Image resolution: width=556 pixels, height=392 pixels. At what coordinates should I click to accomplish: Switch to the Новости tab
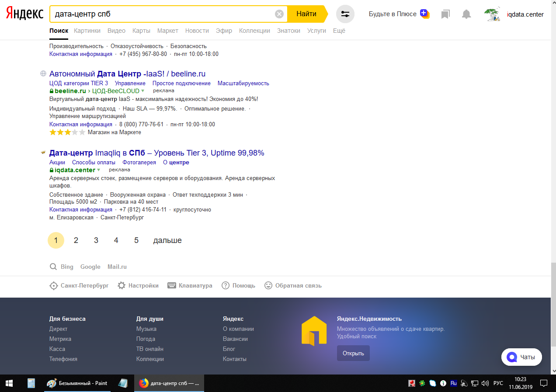(197, 31)
